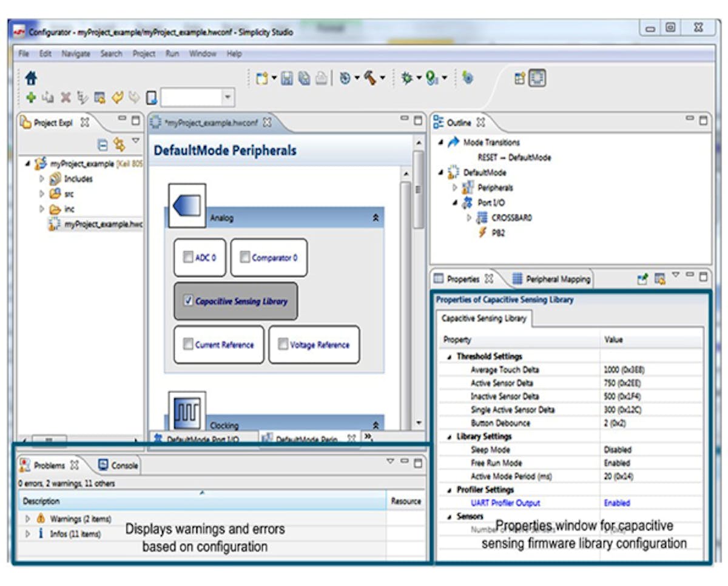Collapse the Analog peripherals section
Screen dimensions: 728x586
click(376, 217)
